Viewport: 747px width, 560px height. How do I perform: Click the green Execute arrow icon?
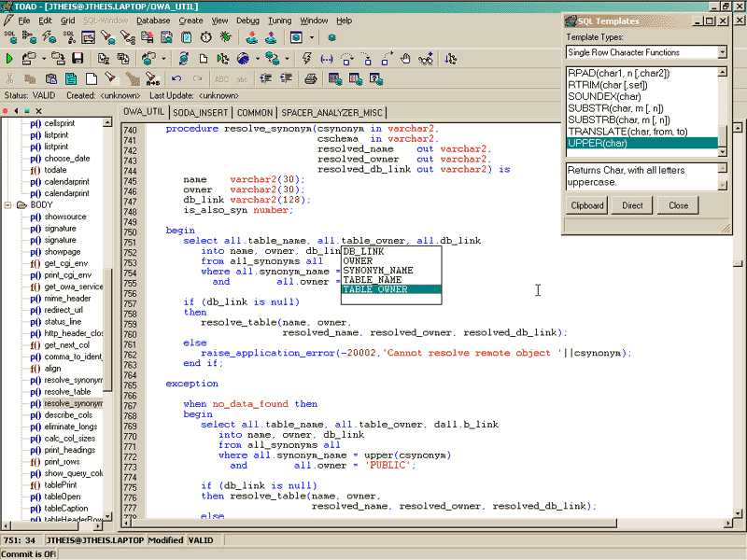(9, 59)
